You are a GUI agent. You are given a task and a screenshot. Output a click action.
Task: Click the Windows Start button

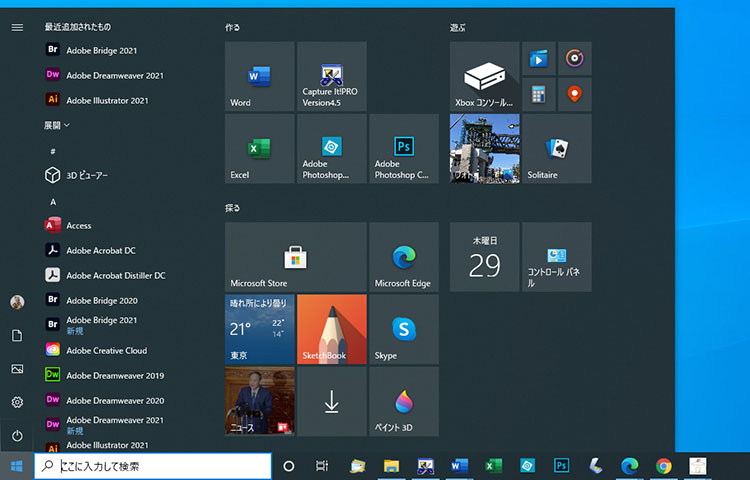click(17, 466)
